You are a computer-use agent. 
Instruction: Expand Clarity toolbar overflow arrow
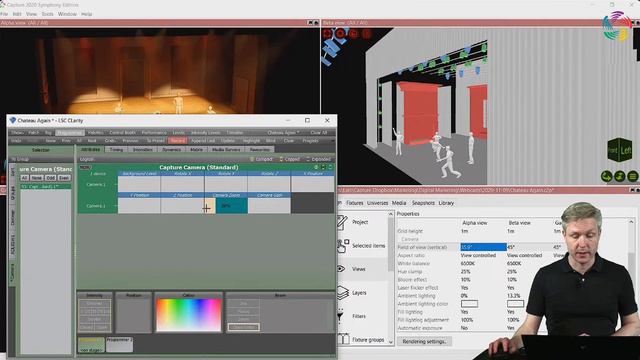(333, 141)
